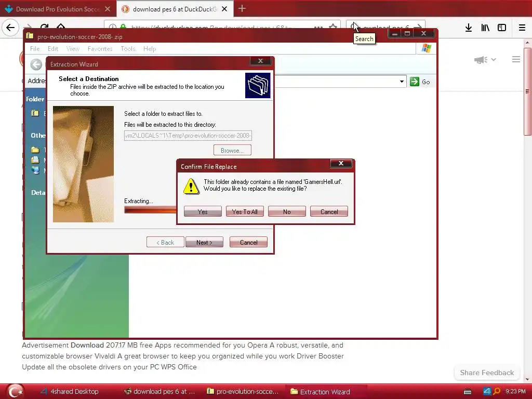Image resolution: width=532 pixels, height=399 pixels.
Task: Expand the address bar dropdown in zip window
Action: point(402,82)
